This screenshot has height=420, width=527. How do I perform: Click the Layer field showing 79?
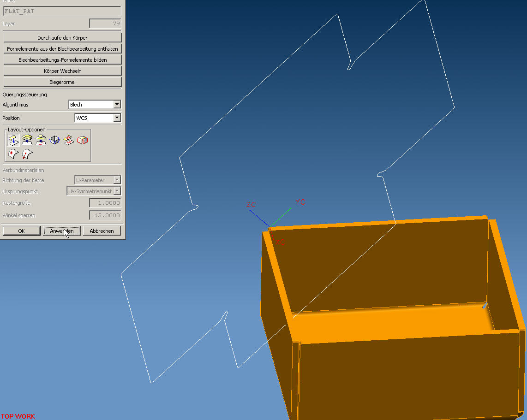(105, 24)
